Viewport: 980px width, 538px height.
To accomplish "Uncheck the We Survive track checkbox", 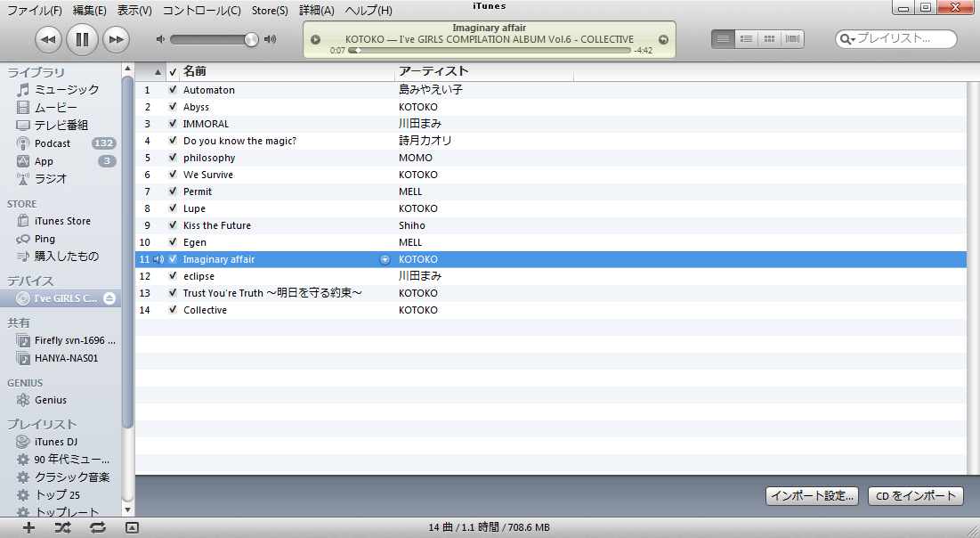I will click(x=173, y=174).
